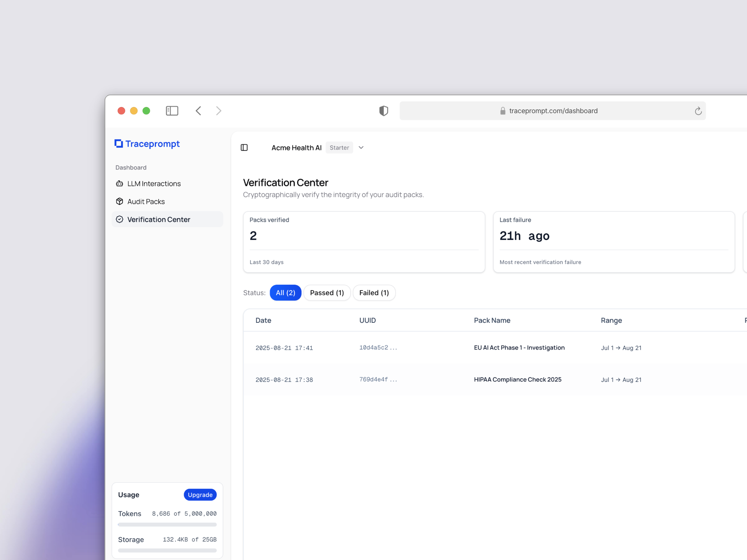Screen dimensions: 747x560
Task: Click the Last 30 days label
Action: click(x=267, y=262)
